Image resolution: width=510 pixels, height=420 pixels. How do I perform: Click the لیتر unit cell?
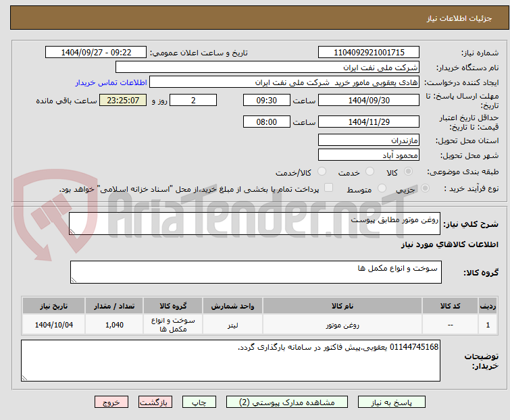coord(232,324)
